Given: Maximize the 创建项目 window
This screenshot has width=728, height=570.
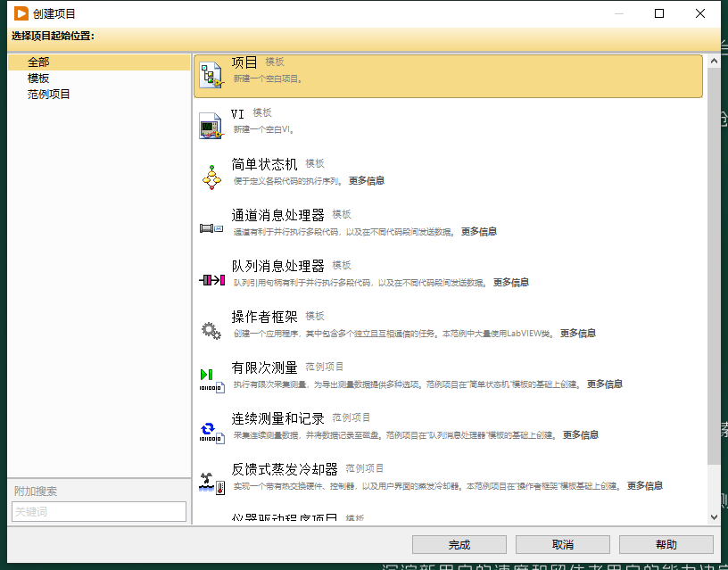Looking at the screenshot, I should pyautogui.click(x=659, y=13).
